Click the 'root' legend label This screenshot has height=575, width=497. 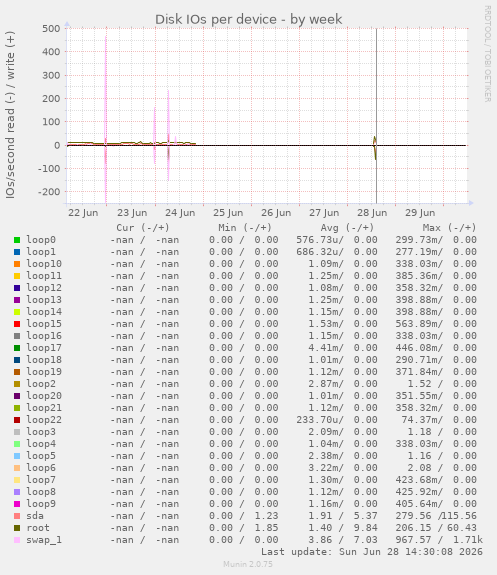pyautogui.click(x=38, y=528)
